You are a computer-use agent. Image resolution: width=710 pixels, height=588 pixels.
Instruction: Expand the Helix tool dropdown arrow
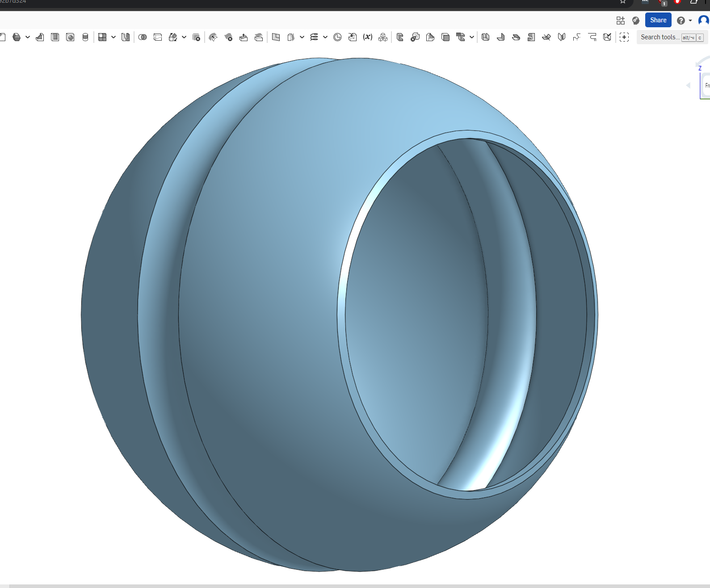tap(325, 37)
